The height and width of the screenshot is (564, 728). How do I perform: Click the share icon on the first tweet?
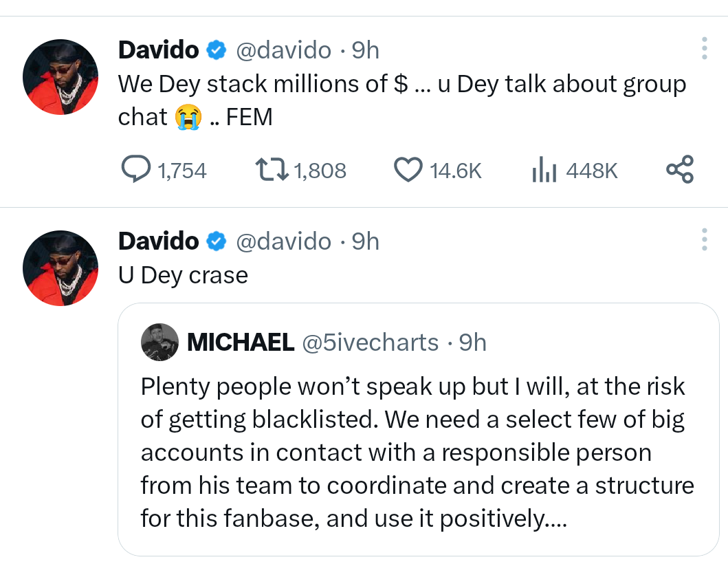[x=680, y=169]
